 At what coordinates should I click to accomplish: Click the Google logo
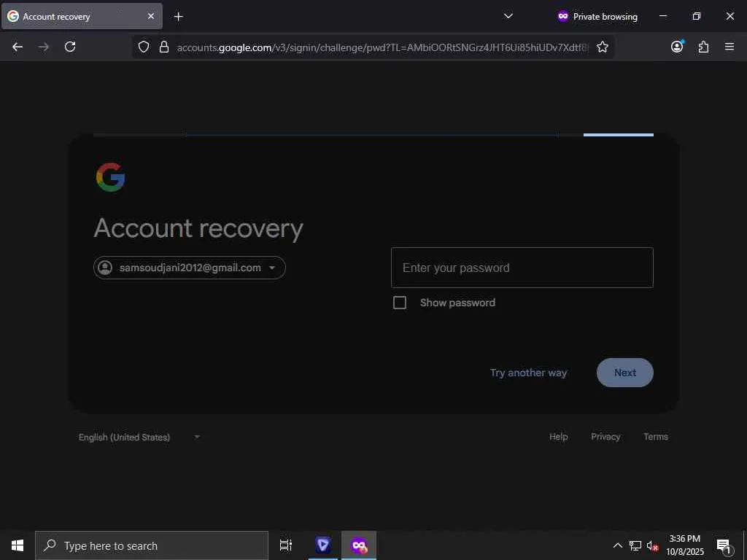pos(111,177)
